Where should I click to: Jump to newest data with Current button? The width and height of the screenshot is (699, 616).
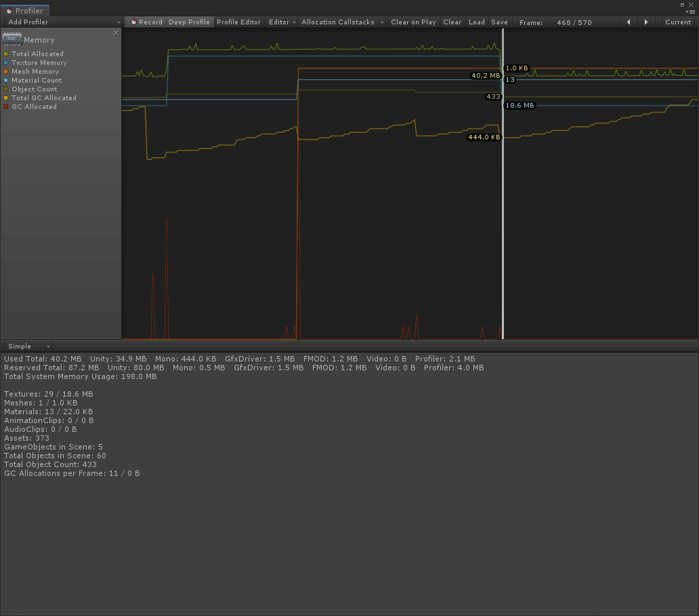pos(677,22)
